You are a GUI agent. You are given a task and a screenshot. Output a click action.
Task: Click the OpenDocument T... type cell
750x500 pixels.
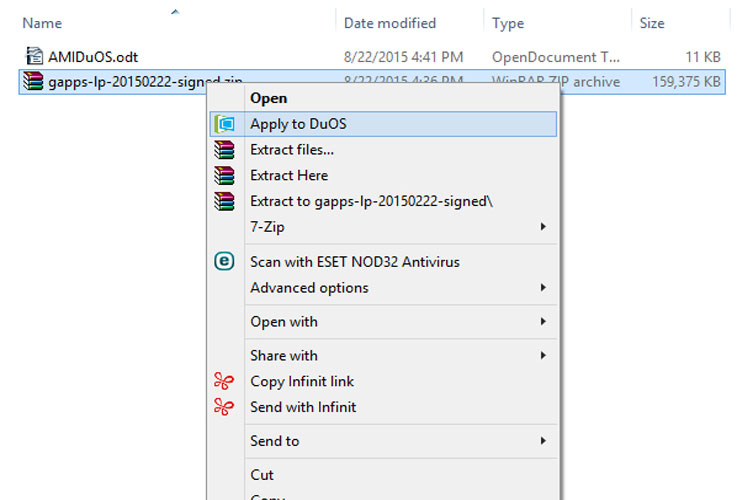(x=556, y=57)
